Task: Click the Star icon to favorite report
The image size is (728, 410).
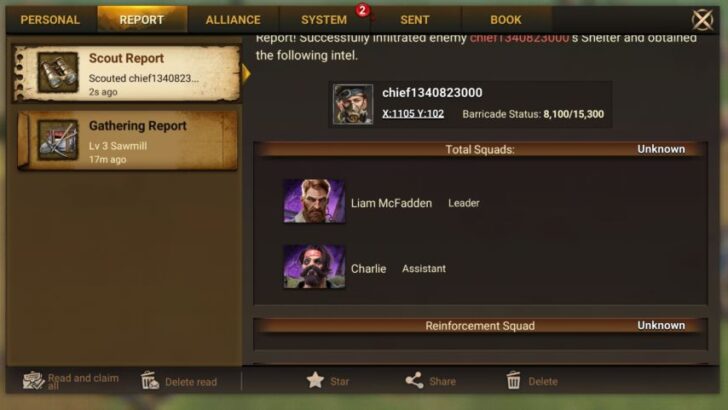Action: pyautogui.click(x=315, y=380)
